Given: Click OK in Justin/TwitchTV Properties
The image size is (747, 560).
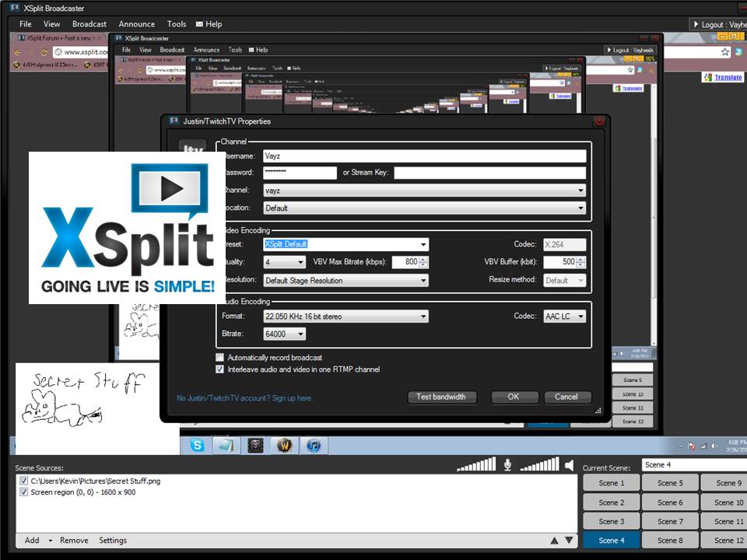Looking at the screenshot, I should click(514, 397).
